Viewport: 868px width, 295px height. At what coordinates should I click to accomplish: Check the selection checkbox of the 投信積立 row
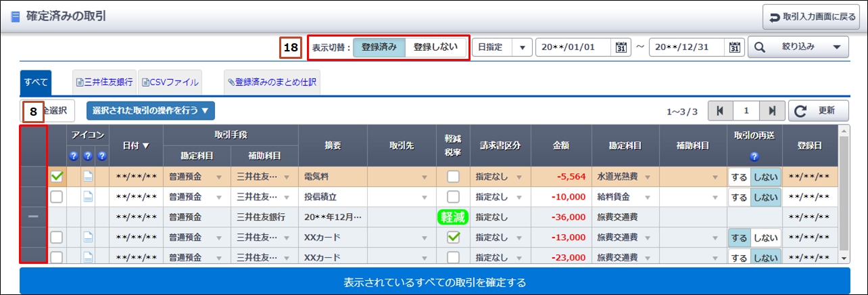[x=57, y=197]
